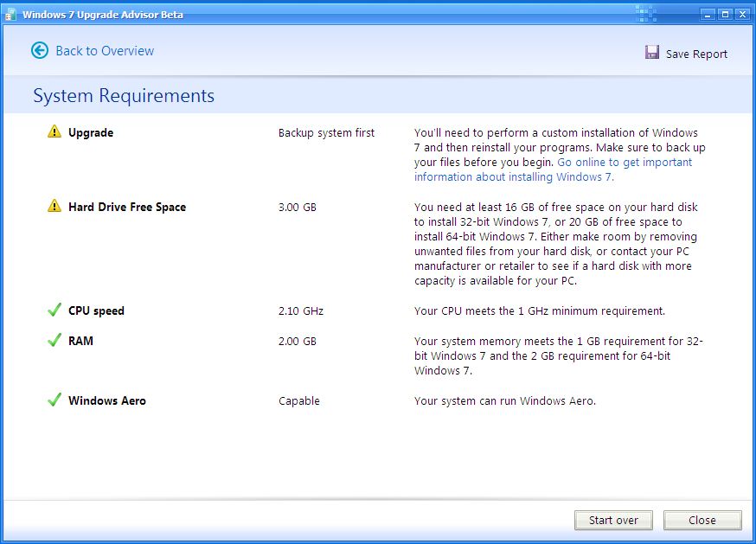Screen dimensions: 756x544
Task: Click the Close button
Action: pos(702,520)
